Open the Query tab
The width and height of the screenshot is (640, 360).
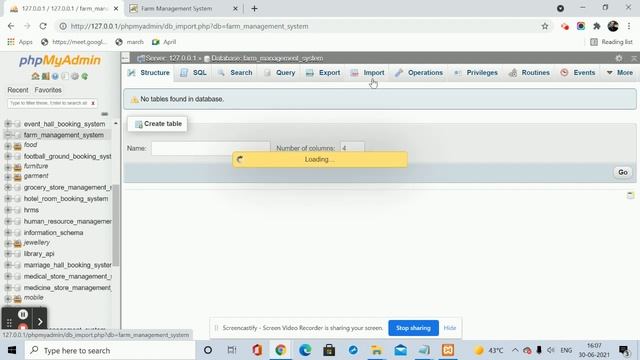(x=280, y=73)
